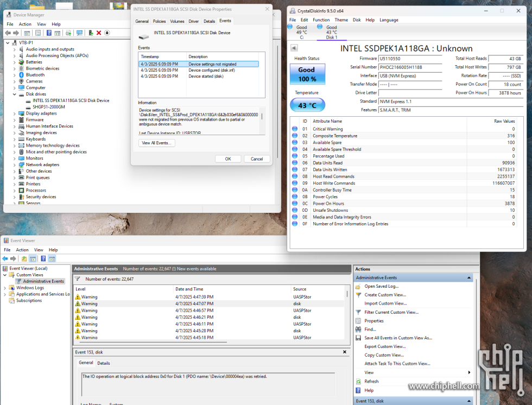Click the funnel filter icon beside Number of events

click(78, 279)
